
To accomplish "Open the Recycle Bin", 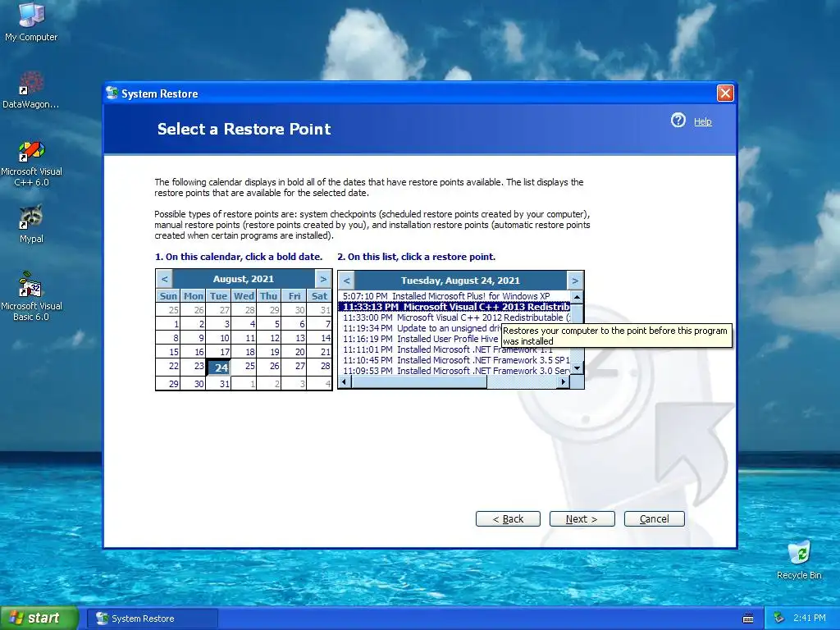I will (799, 560).
